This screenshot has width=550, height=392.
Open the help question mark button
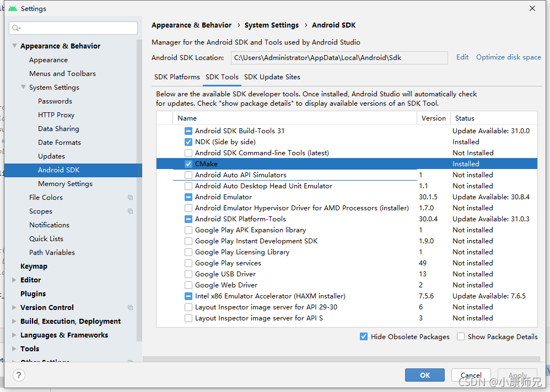(x=19, y=375)
